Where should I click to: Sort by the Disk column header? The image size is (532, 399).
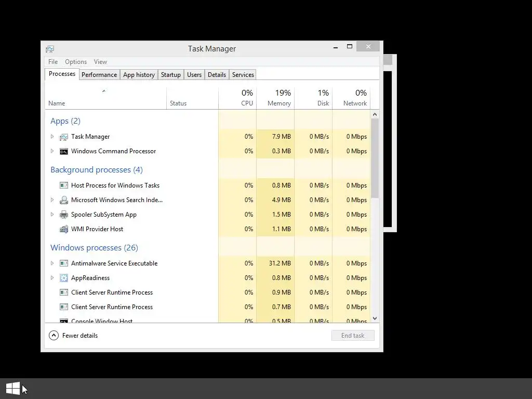(x=313, y=98)
